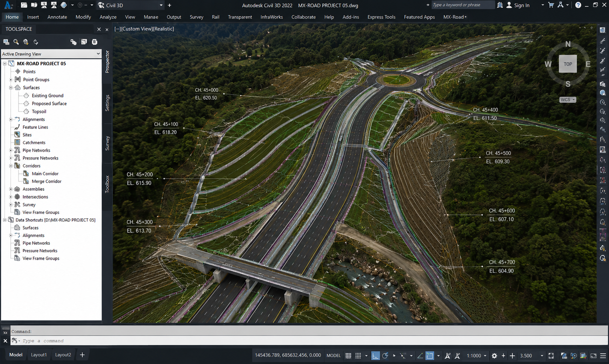
Task: Expand the Point Groups tree node
Action: coord(11,80)
